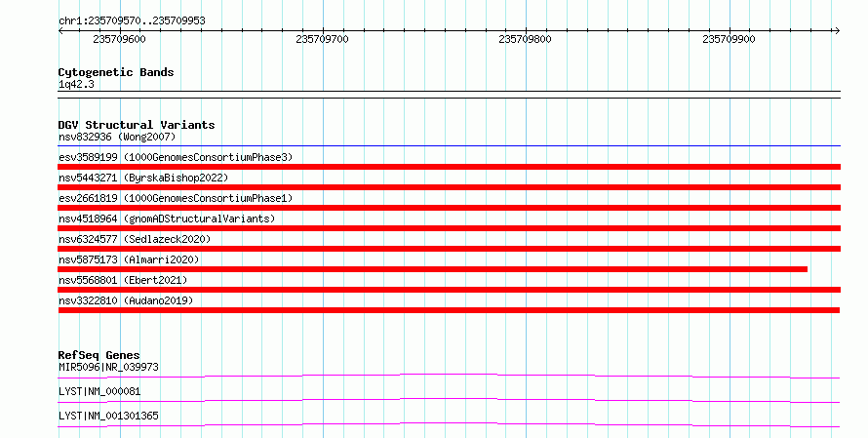Open variant nsv5568801 (Ebert2021) label
This screenshot has height=438, width=868.
(x=123, y=280)
